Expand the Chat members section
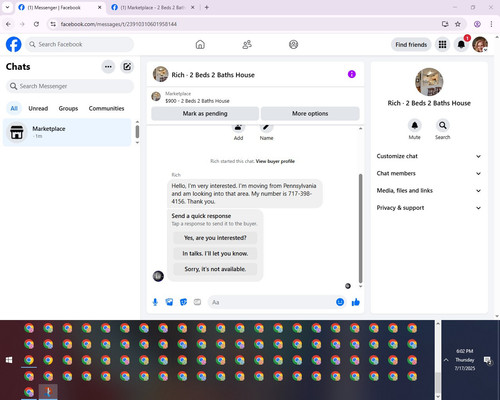Viewport: 500px width, 400px height. coord(429,173)
